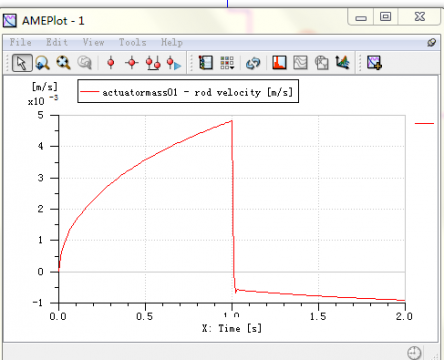
Task: Open the File menu
Action: (21, 42)
